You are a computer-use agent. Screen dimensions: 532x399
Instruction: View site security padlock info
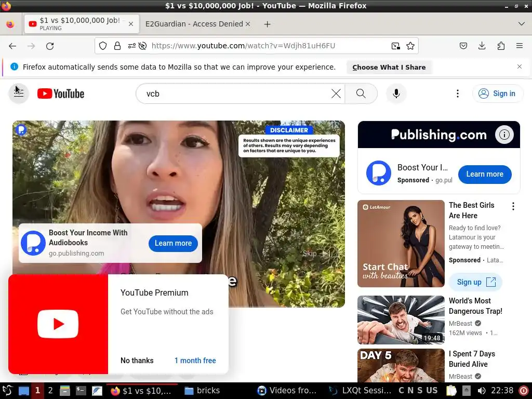(117, 46)
